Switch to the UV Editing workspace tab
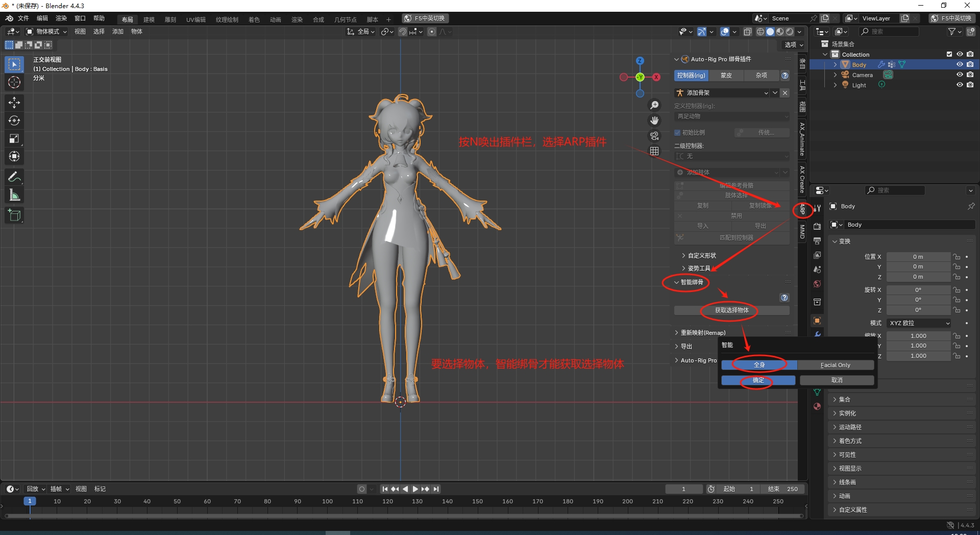Viewport: 980px width, 535px height. [196, 20]
